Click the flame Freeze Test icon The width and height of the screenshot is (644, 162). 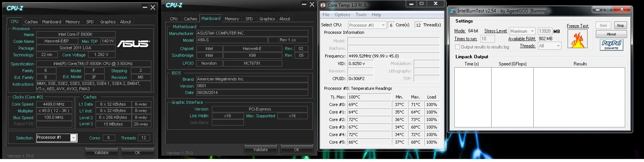tap(577, 39)
